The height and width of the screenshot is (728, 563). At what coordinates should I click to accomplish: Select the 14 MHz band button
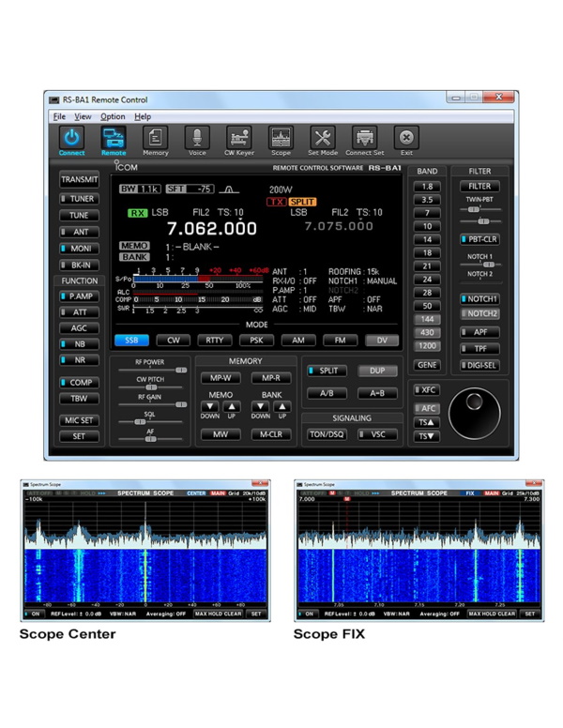[x=427, y=239]
